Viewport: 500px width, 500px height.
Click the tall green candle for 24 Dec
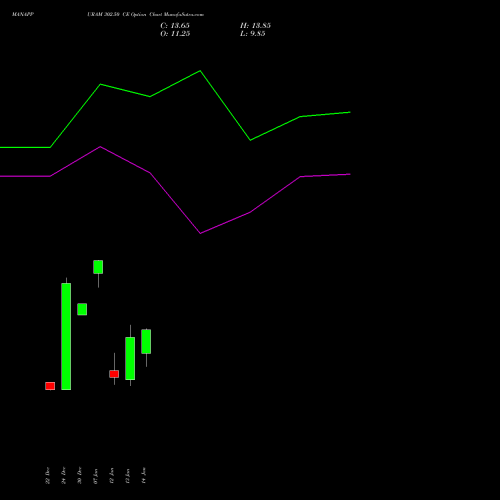(66, 336)
